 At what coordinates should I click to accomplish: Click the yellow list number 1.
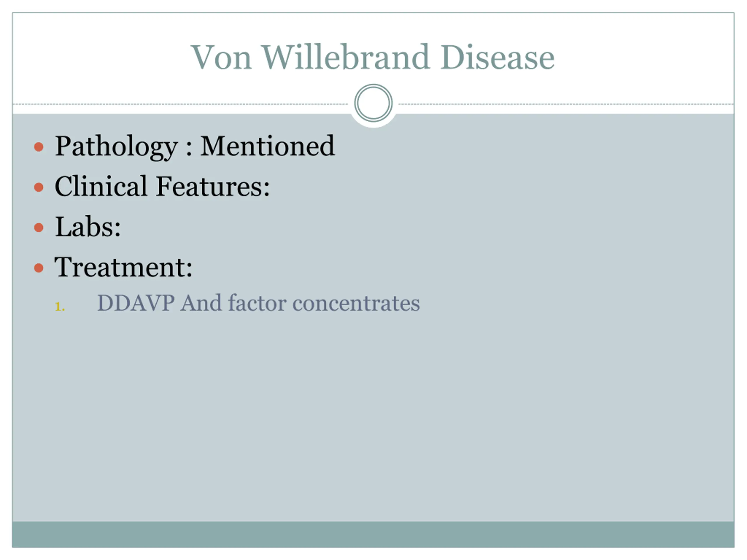coord(60,307)
